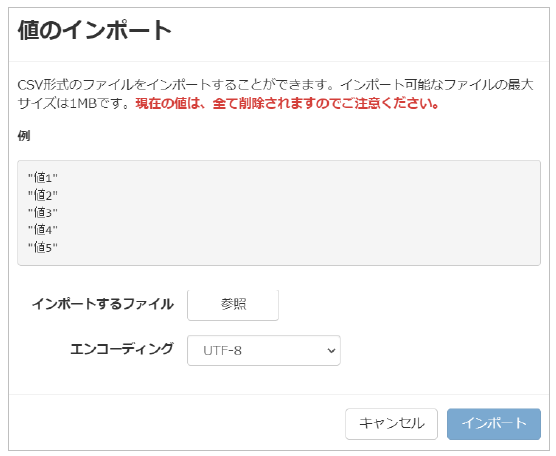Viewport: 556px width, 456px height.
Task: Select the "値5" example line
Action: point(43,247)
